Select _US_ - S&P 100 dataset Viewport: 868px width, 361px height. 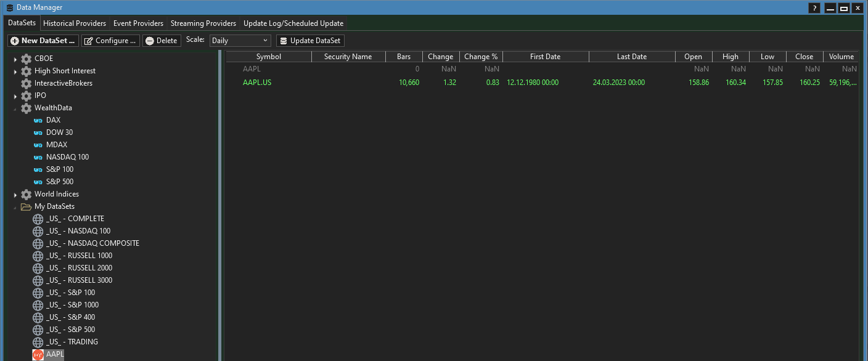tap(70, 293)
